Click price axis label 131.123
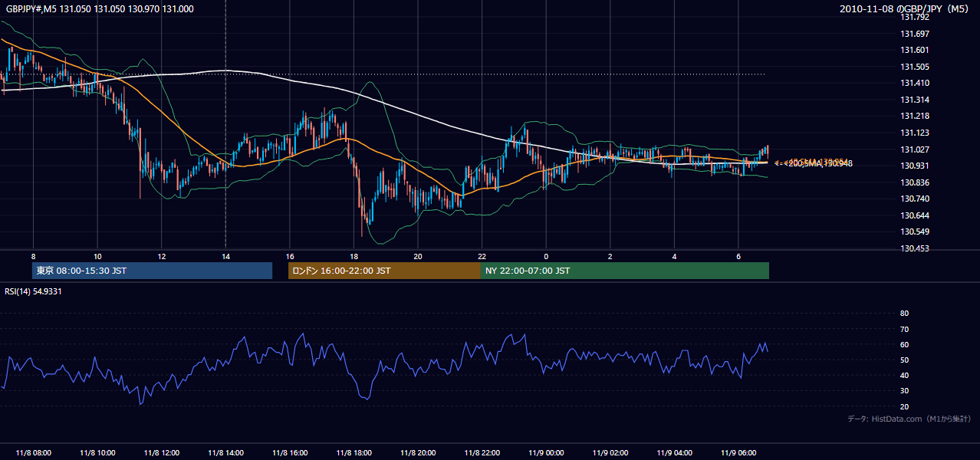The width and height of the screenshot is (980, 460). 914,133
